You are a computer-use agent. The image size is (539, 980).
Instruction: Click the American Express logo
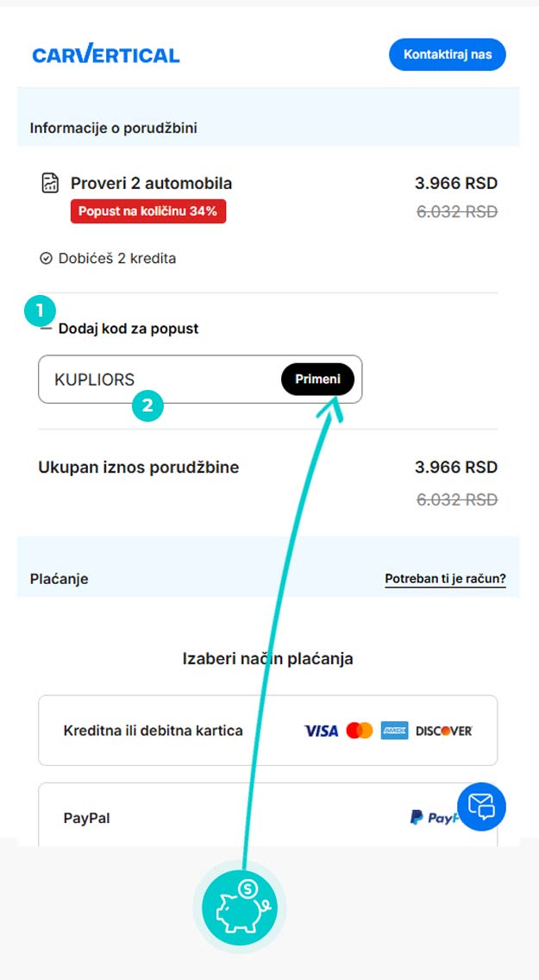point(394,731)
